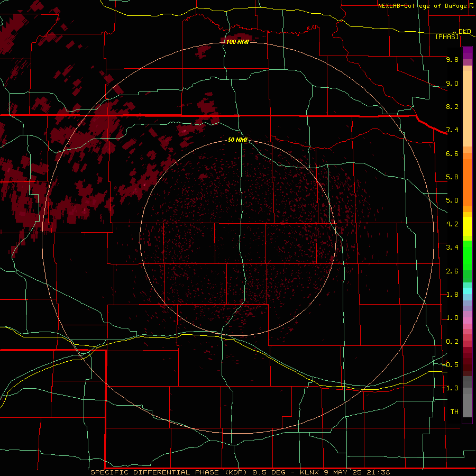The width and height of the screenshot is (476, 476).
Task: Click the 1.0 value on the scale
Action: click(x=452, y=318)
